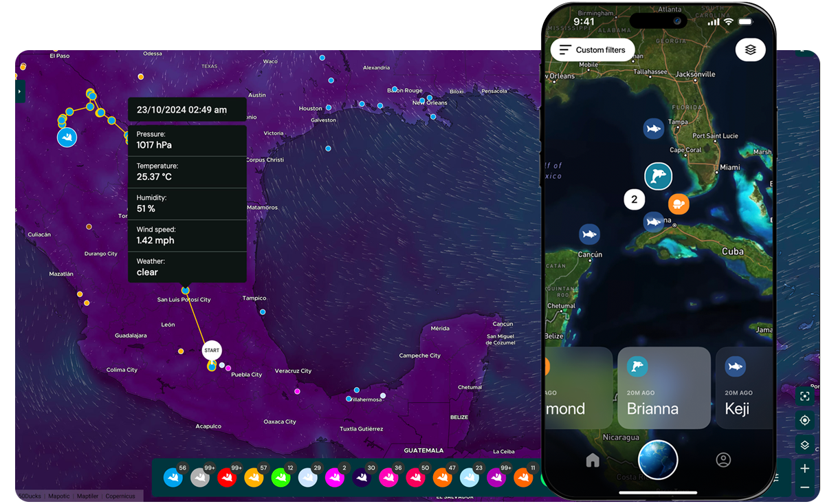Click the pressure value 1017 hPa
Screen dimensions: 825x504
point(154,145)
